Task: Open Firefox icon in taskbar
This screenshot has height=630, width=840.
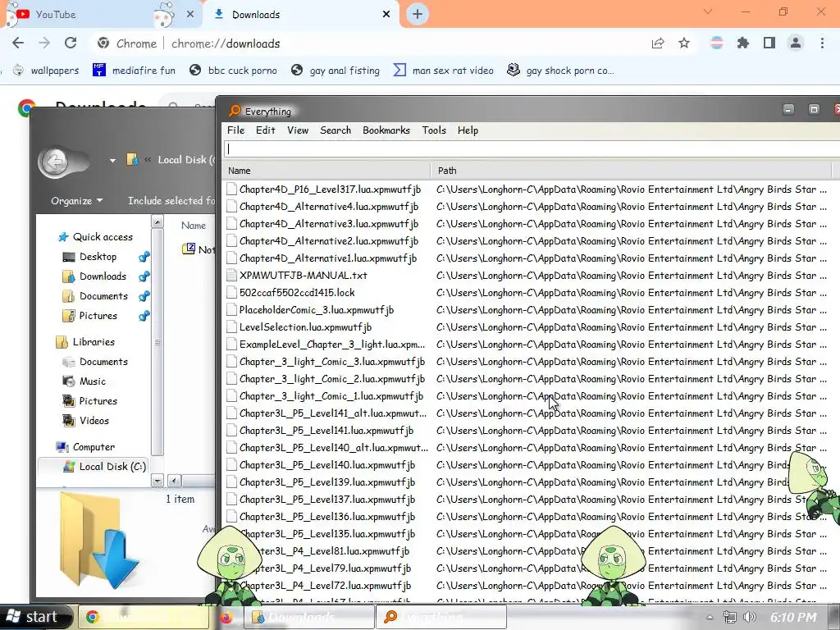Action: coord(226,618)
